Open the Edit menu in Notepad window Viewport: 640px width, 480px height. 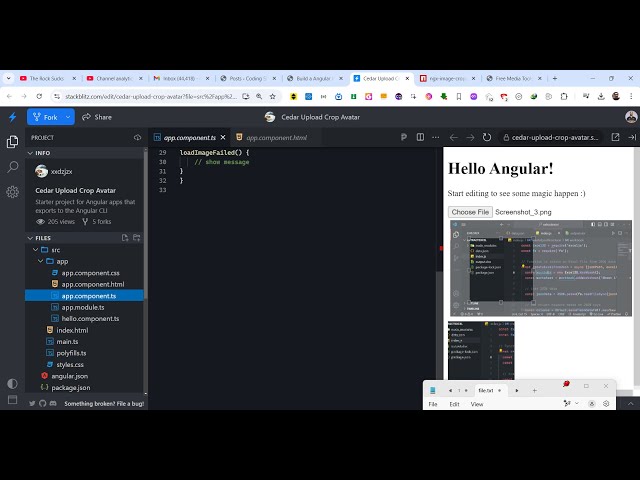[454, 404]
